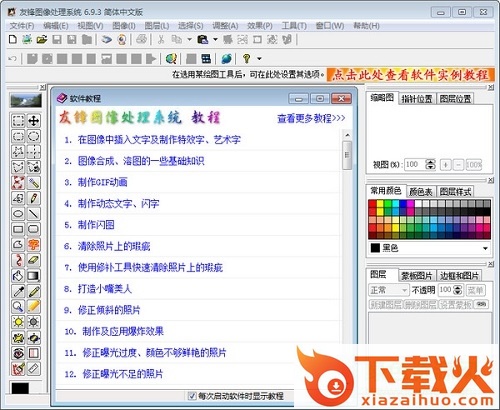Click the New blank document toolbar icon
Image resolution: width=500 pixels, height=410 pixels.
pyautogui.click(x=13, y=40)
